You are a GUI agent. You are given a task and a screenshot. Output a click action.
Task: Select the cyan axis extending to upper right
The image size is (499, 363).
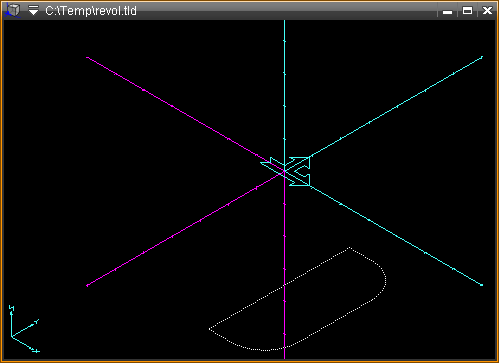[397, 106]
